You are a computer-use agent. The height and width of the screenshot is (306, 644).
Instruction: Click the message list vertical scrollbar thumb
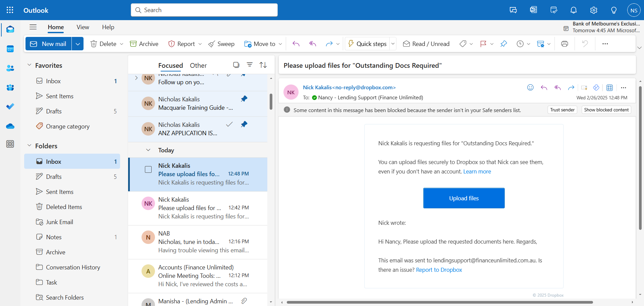[271, 102]
